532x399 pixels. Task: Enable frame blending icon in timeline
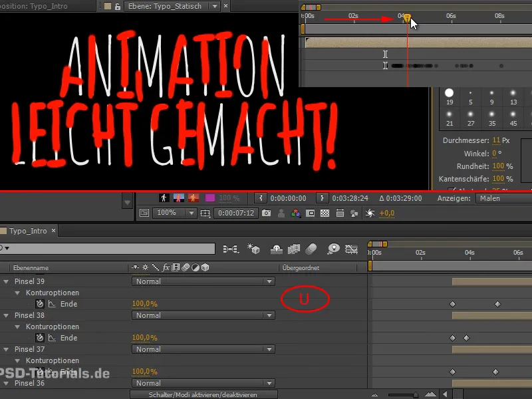(x=293, y=248)
